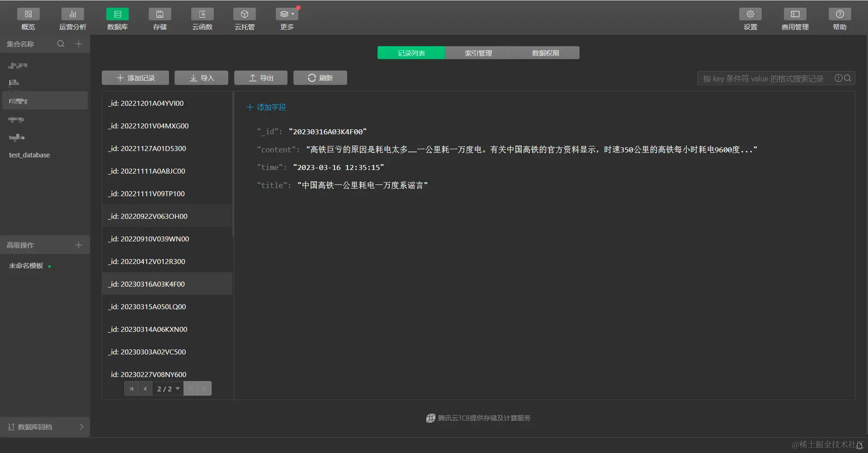Open the 概览 overview section
Viewport: 868px width, 453px height.
[28, 19]
